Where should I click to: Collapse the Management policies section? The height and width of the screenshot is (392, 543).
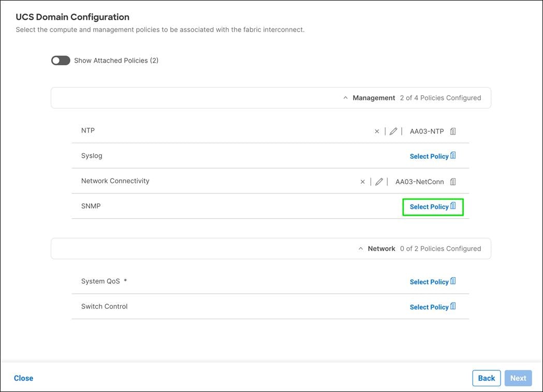(x=345, y=97)
